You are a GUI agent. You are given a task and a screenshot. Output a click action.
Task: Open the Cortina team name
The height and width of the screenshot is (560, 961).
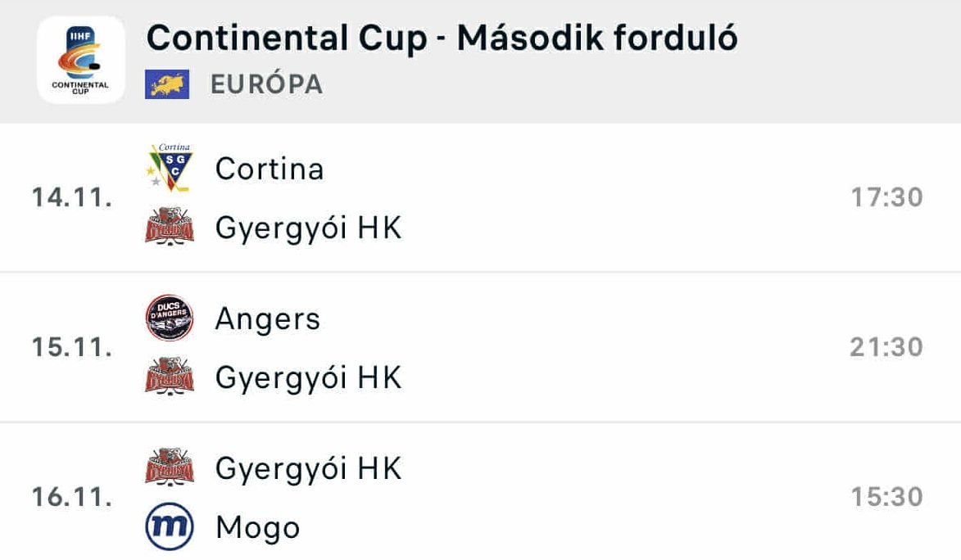point(270,169)
